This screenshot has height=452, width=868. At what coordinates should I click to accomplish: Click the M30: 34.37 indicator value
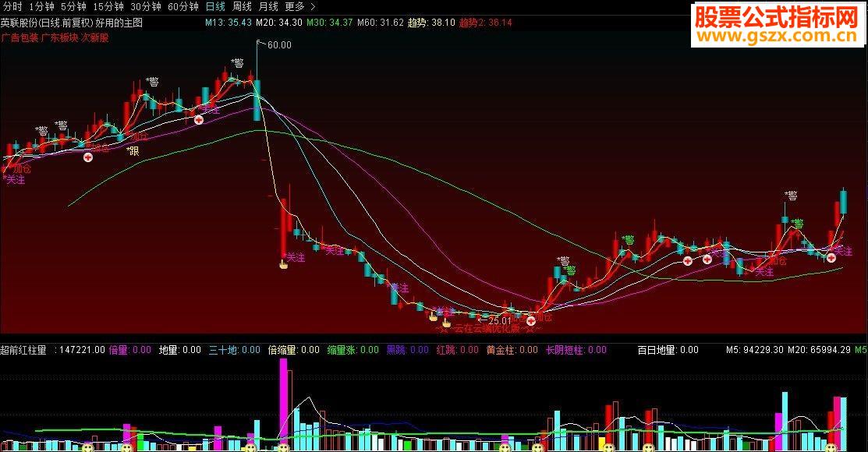coord(329,23)
